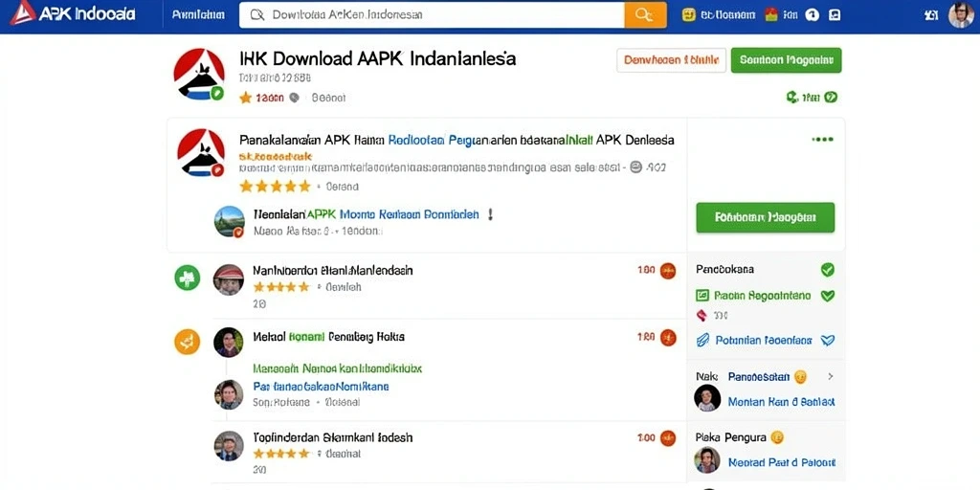
Task: Click the orange circle icon beside second review
Action: (187, 342)
